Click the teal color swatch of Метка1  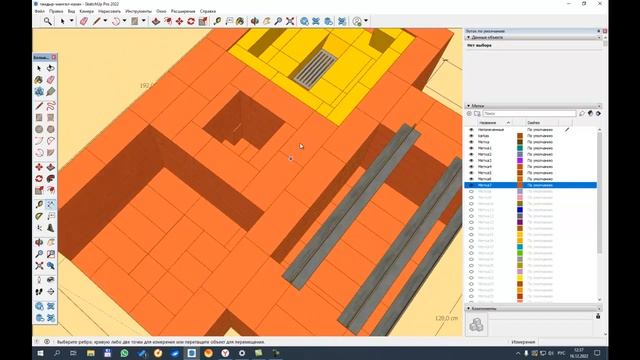tap(520, 148)
